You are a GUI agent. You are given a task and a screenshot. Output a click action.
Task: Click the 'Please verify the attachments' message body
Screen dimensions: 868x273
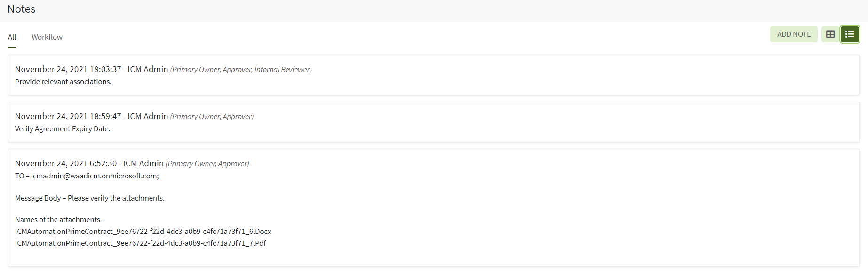[90, 198]
